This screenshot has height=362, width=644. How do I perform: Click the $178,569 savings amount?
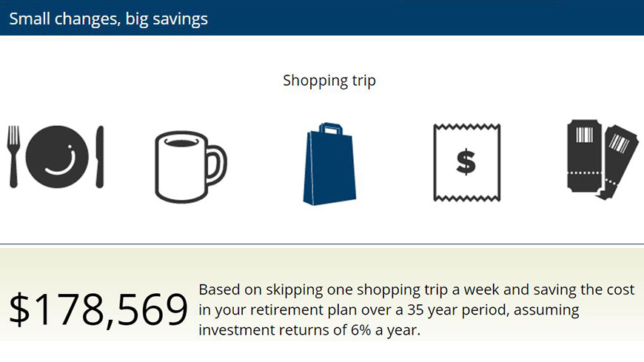pos(98,310)
